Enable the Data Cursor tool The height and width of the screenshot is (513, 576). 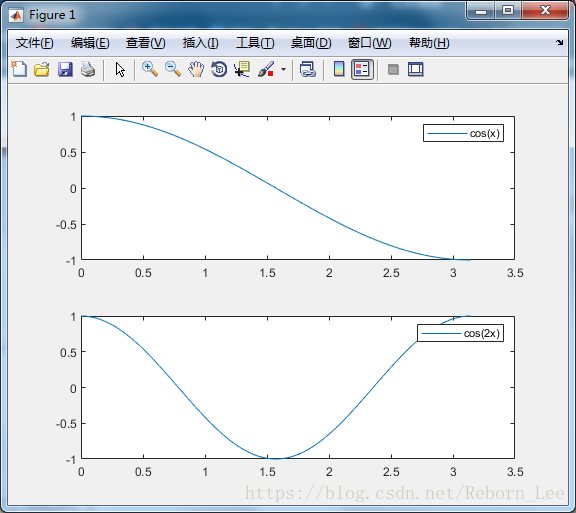pyautogui.click(x=242, y=69)
